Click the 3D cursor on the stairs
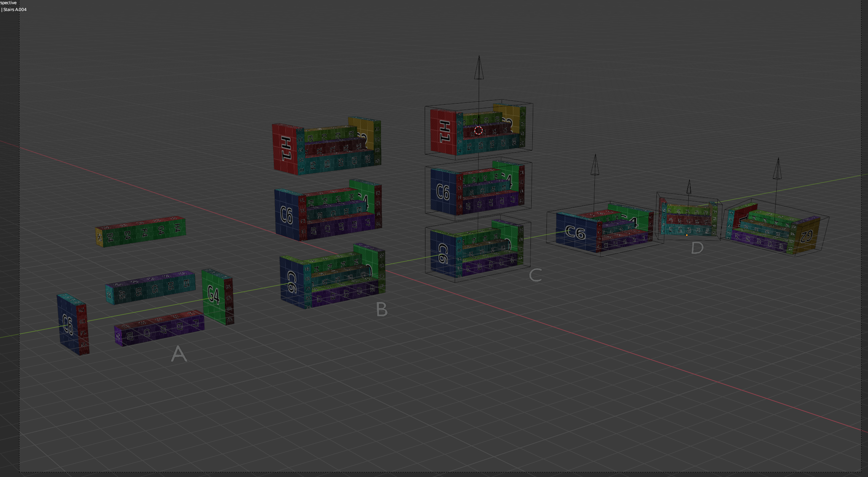 pyautogui.click(x=478, y=131)
